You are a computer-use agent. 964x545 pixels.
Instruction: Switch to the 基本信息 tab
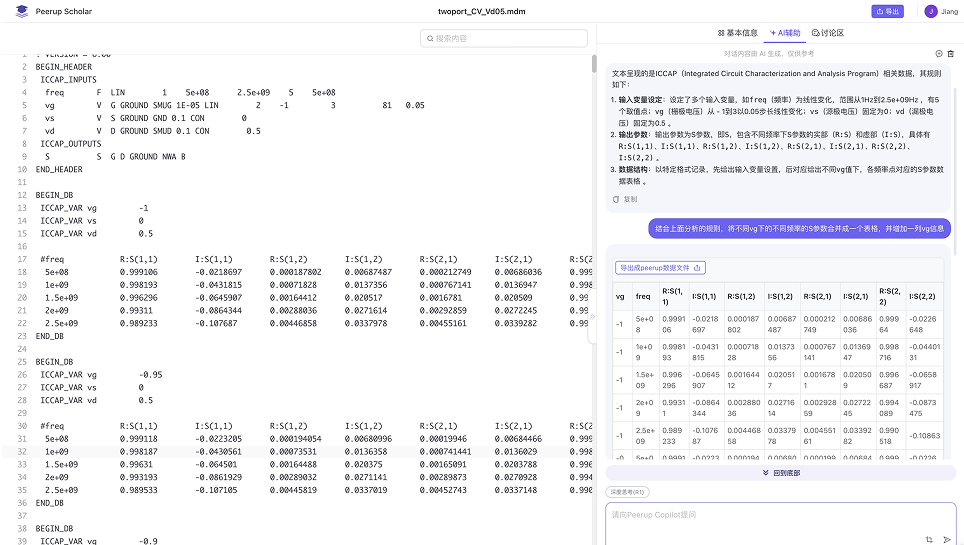click(738, 33)
